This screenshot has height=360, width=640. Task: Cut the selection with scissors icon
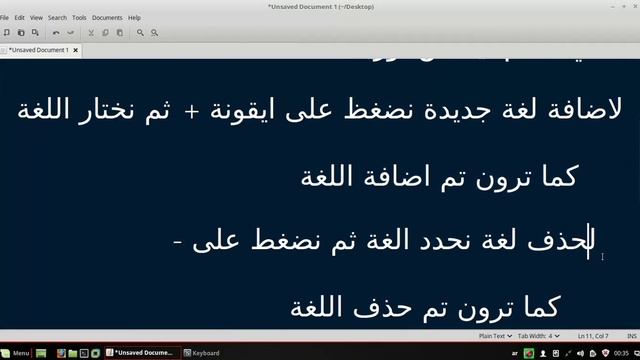[91, 32]
